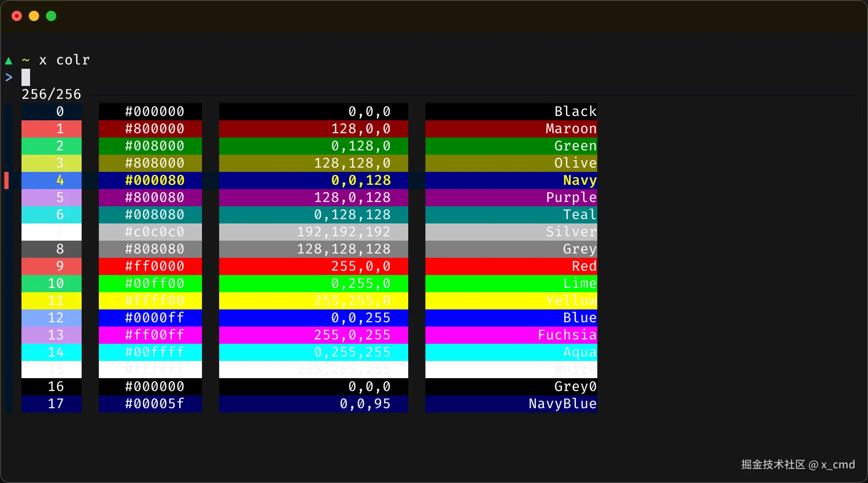This screenshot has width=868, height=483.
Task: Click the color name 'Fuchsia'
Action: pyautogui.click(x=567, y=335)
